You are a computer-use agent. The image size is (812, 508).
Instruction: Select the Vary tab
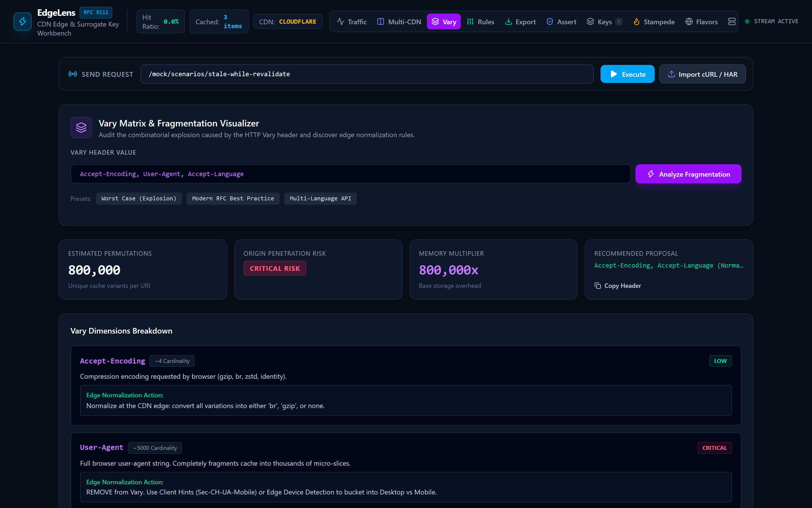pyautogui.click(x=443, y=21)
